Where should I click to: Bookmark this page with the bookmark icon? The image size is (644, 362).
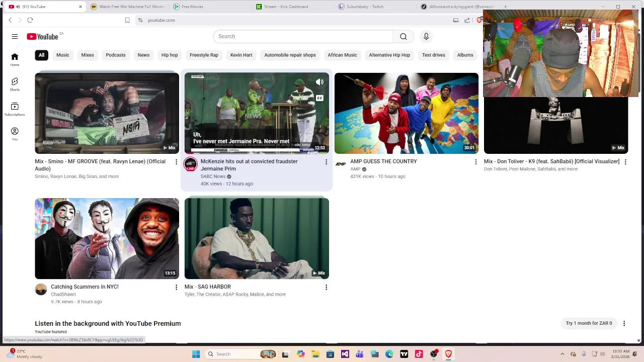pyautogui.click(x=127, y=20)
